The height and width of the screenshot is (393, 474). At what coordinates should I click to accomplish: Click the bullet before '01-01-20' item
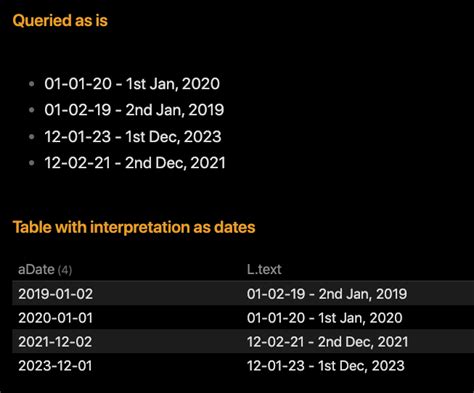tap(32, 84)
